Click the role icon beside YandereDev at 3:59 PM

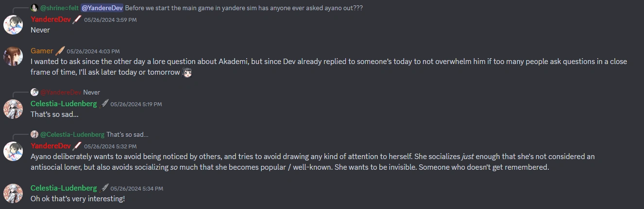pyautogui.click(x=77, y=19)
